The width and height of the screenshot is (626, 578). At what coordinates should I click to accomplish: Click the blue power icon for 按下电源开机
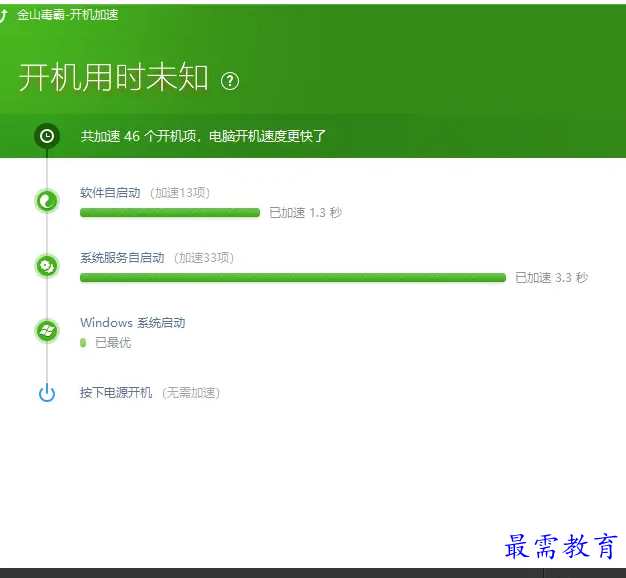point(47,393)
